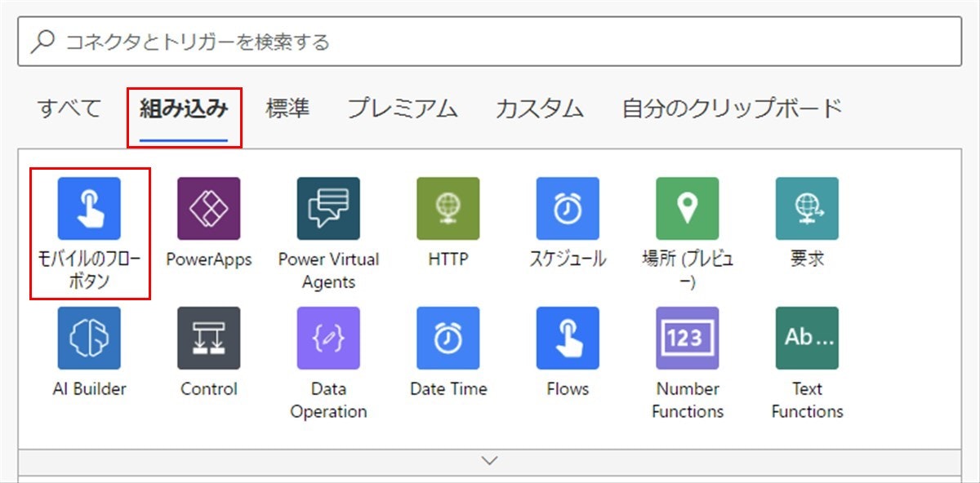Switch to the プレミアム tab

tap(403, 108)
